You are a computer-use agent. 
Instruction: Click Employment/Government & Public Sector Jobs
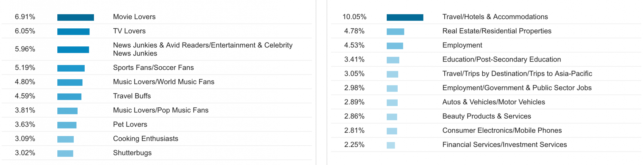point(517,88)
